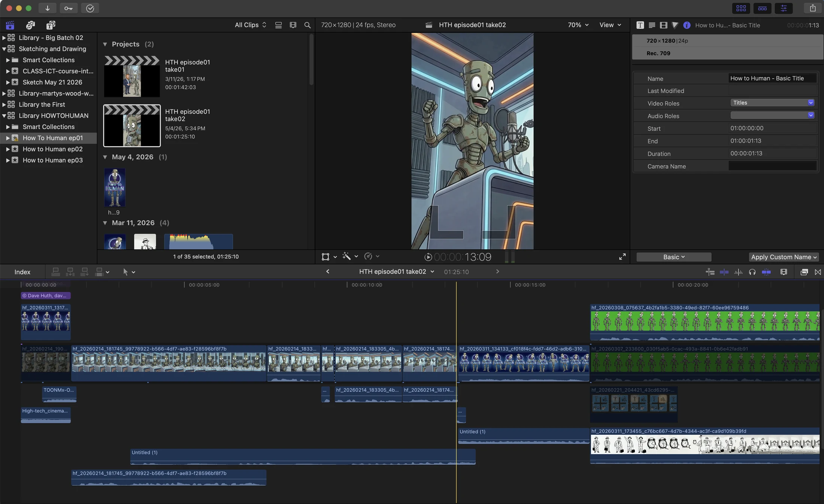This screenshot has height=504, width=824.
Task: Click the Apply Custom Name button
Action: click(x=784, y=257)
